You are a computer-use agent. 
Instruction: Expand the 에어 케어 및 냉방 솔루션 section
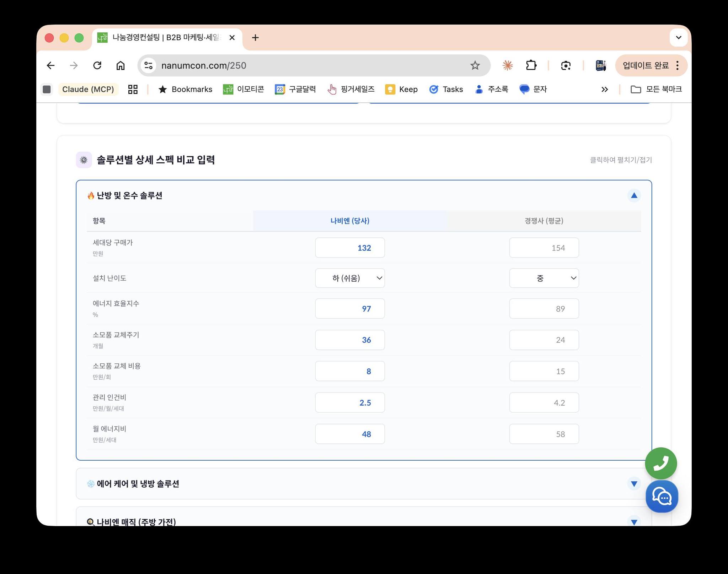[634, 484]
